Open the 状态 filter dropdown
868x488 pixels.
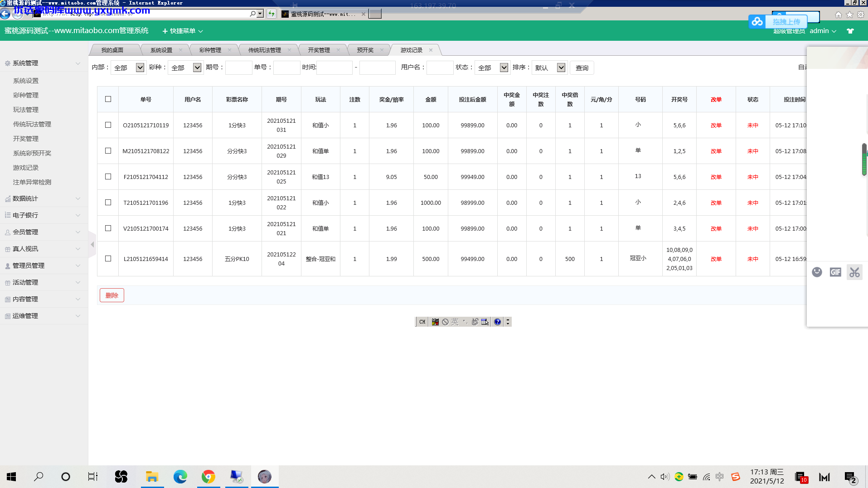492,68
